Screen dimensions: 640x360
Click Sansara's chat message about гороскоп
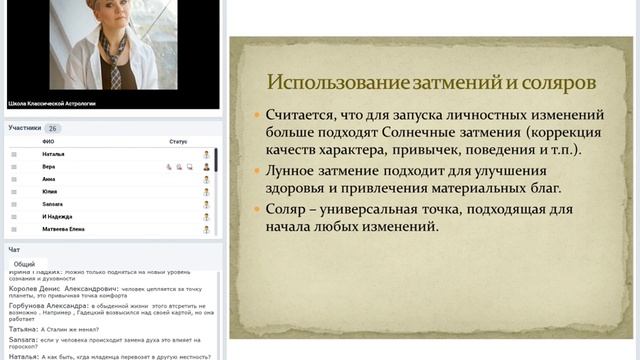(105, 343)
